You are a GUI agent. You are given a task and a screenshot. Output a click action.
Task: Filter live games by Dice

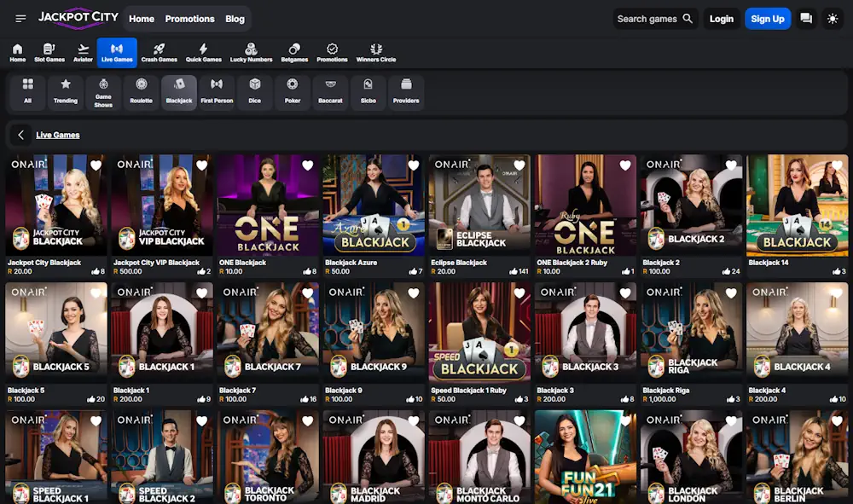click(255, 92)
